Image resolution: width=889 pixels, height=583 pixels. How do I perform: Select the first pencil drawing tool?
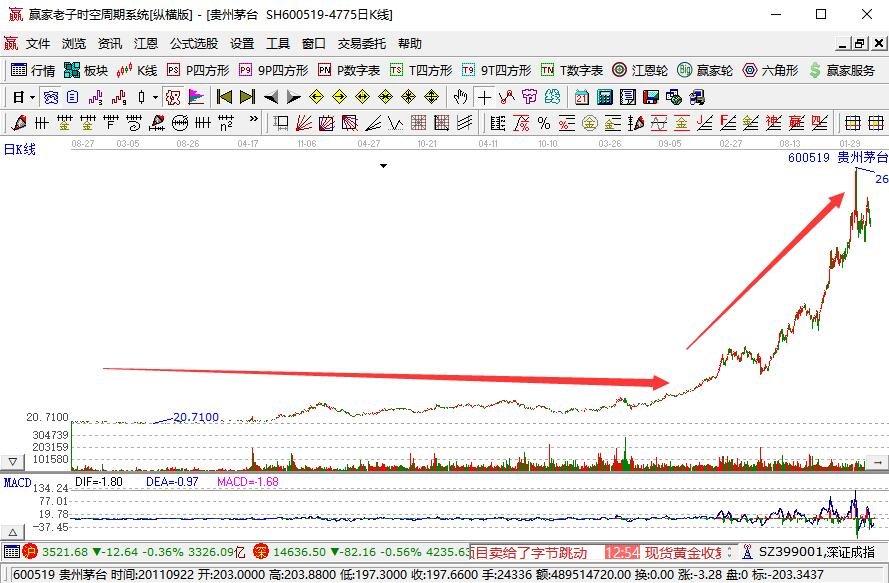click(19, 122)
